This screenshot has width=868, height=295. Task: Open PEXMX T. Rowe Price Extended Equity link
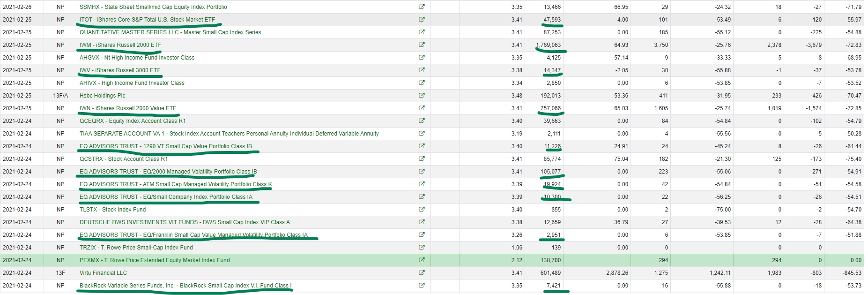pyautogui.click(x=155, y=260)
